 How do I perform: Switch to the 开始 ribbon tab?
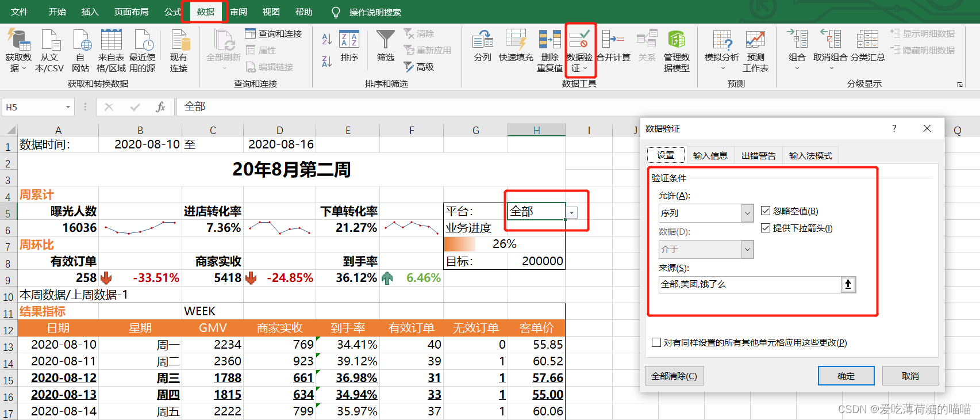57,12
